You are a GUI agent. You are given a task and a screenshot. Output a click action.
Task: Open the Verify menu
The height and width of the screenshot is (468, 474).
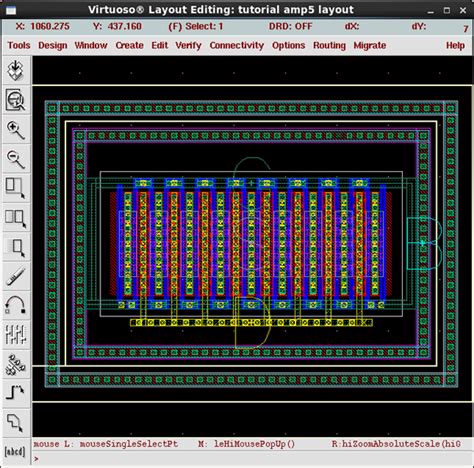188,45
